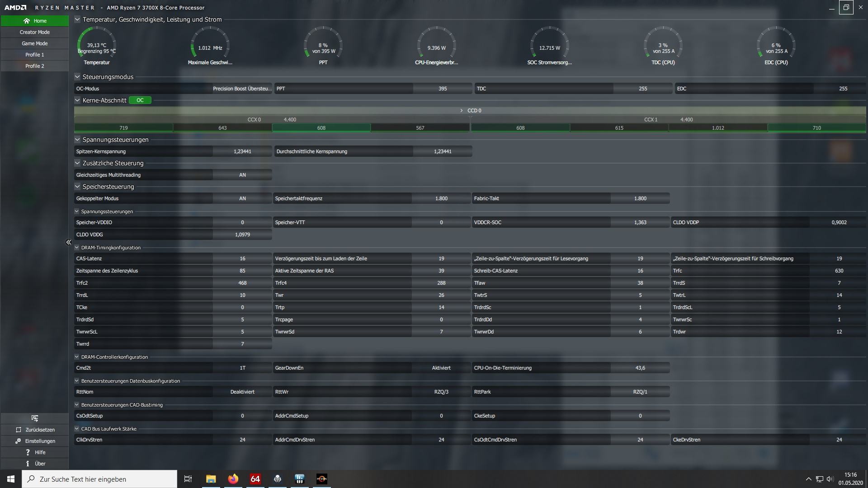The image size is (868, 488).
Task: Click the Home icon in the sidebar
Action: [x=27, y=21]
